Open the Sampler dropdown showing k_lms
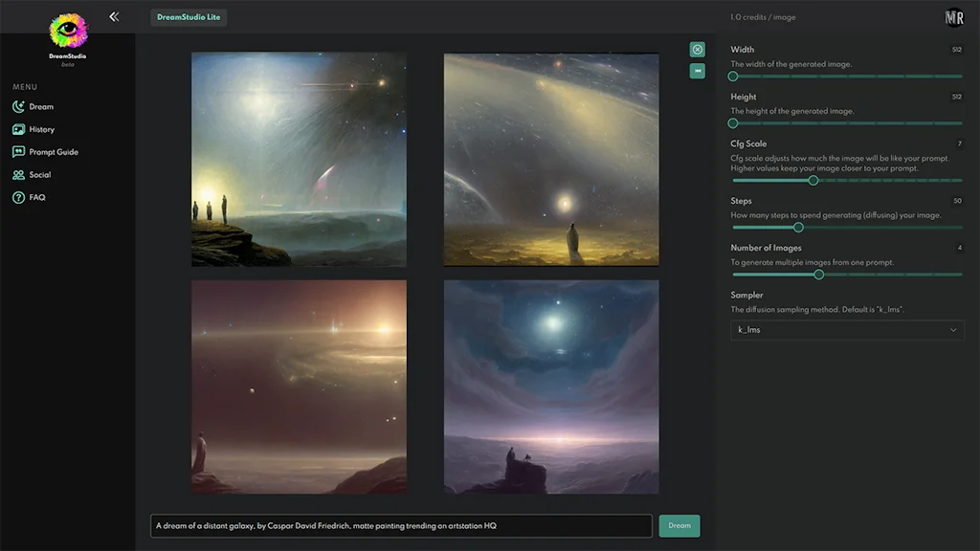The width and height of the screenshot is (980, 551). (x=846, y=330)
